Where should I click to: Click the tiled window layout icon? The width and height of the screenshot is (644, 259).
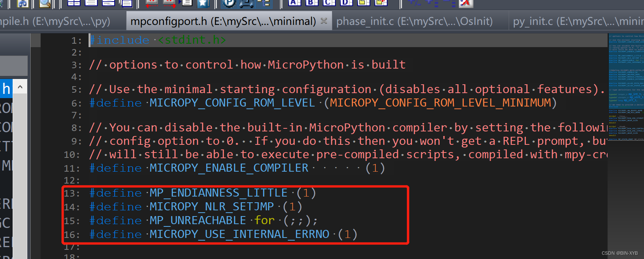click(74, 4)
